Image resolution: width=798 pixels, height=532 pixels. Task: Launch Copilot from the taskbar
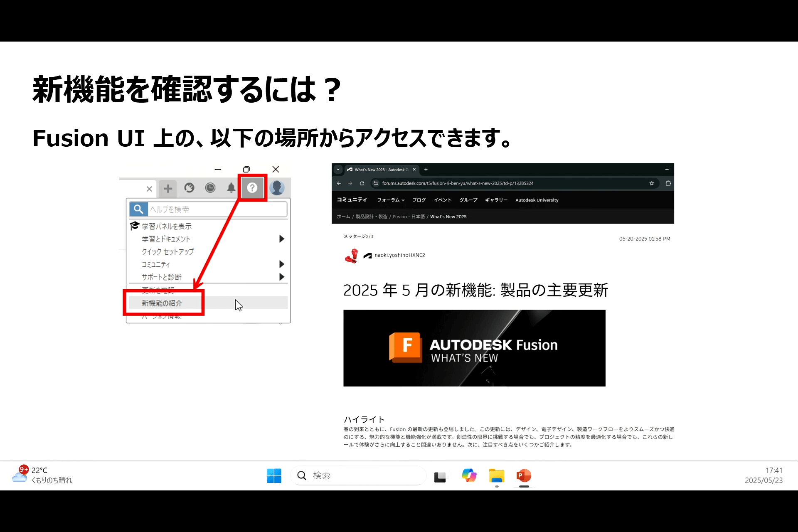tap(469, 475)
